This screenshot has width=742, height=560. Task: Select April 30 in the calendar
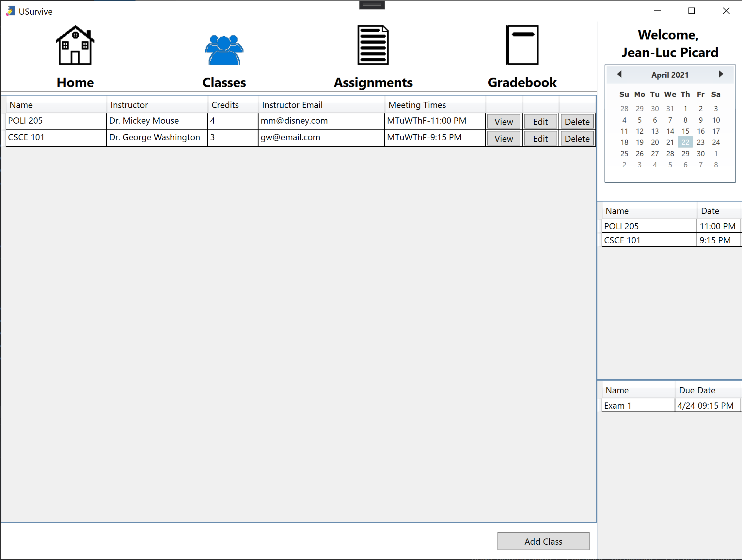pyautogui.click(x=701, y=154)
